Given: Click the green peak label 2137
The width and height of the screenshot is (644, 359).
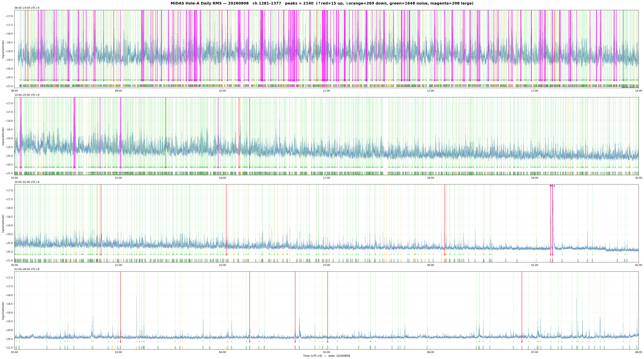Looking at the screenshot, I should point(623,347).
